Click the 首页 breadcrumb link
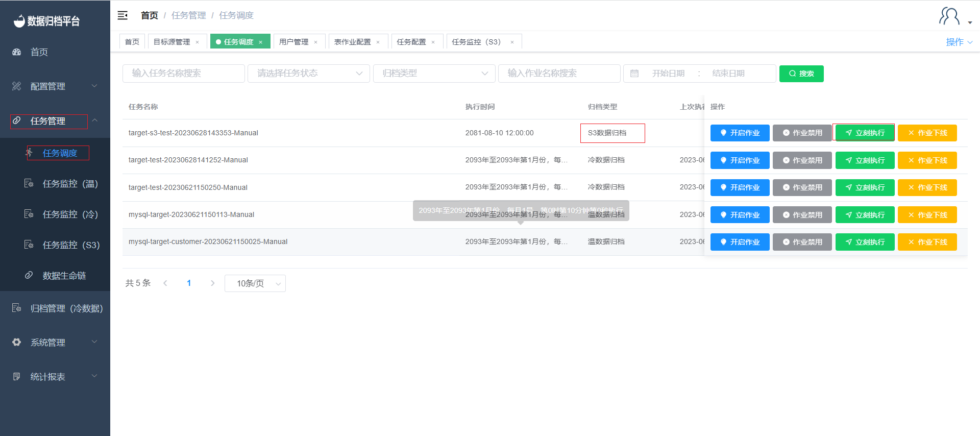Screen dimensions: 980x436 click(x=150, y=15)
